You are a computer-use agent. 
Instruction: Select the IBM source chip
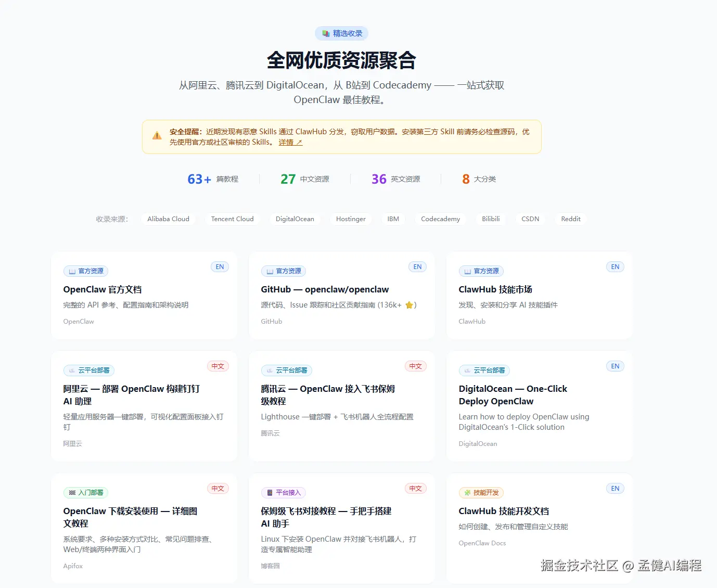pos(393,219)
